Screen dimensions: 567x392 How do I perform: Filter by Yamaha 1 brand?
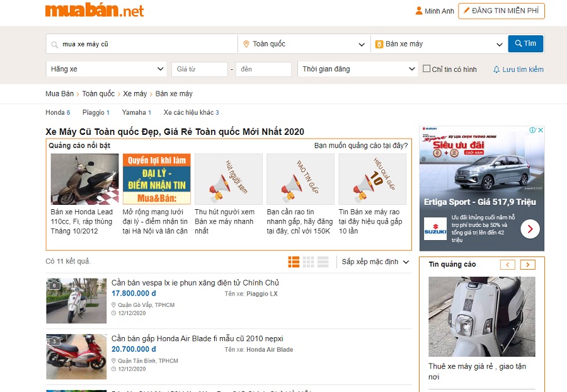(x=136, y=112)
